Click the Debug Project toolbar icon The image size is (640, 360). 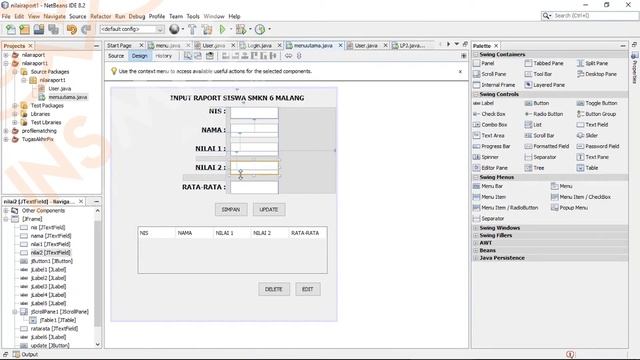coord(241,29)
